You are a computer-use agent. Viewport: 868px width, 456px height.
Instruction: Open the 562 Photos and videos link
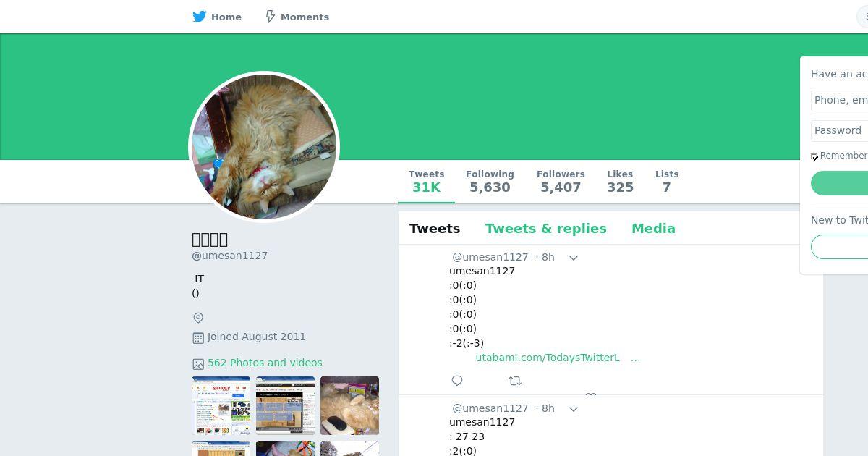click(x=265, y=363)
